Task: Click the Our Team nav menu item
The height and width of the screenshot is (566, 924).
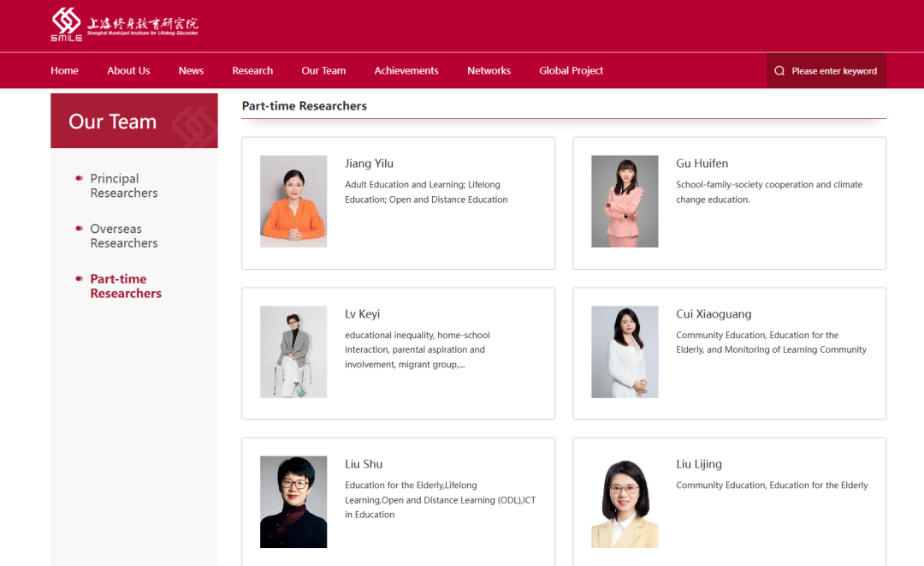Action: (x=323, y=71)
